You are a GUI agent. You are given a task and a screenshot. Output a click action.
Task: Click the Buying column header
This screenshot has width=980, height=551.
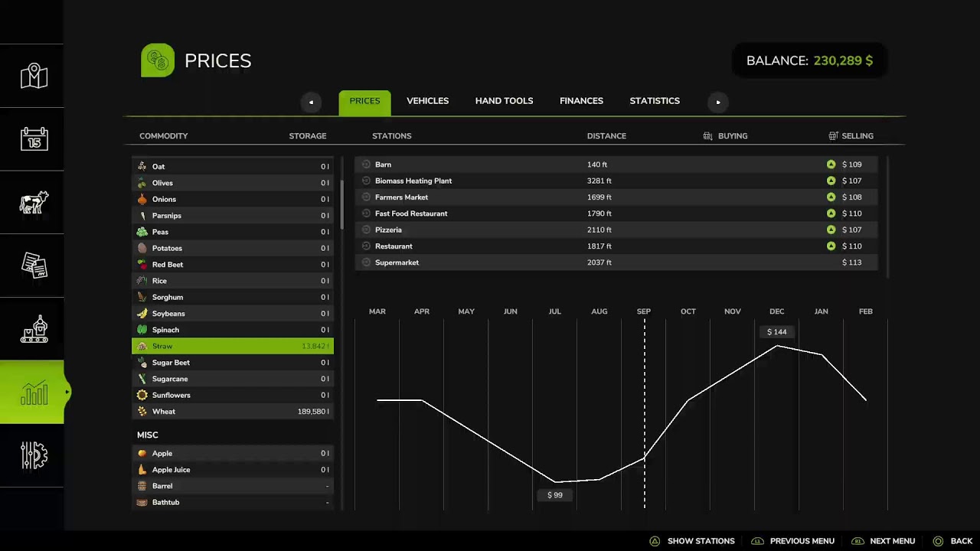click(x=725, y=135)
